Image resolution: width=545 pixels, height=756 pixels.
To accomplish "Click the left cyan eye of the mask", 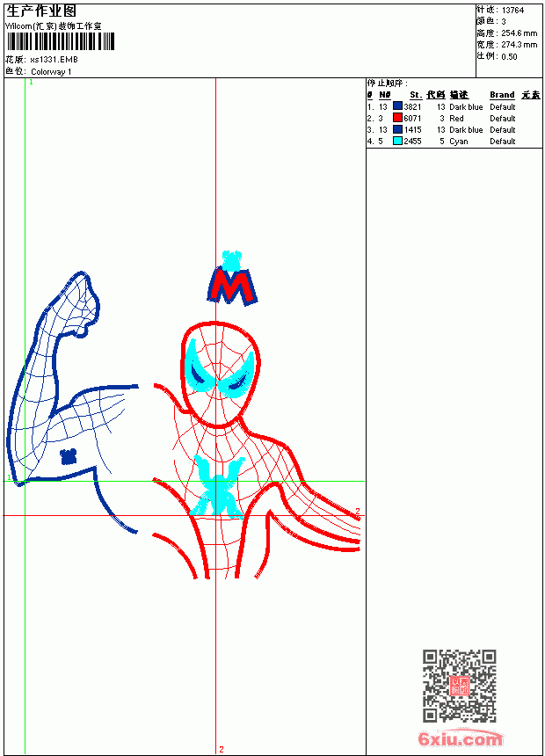I will click(x=199, y=367).
